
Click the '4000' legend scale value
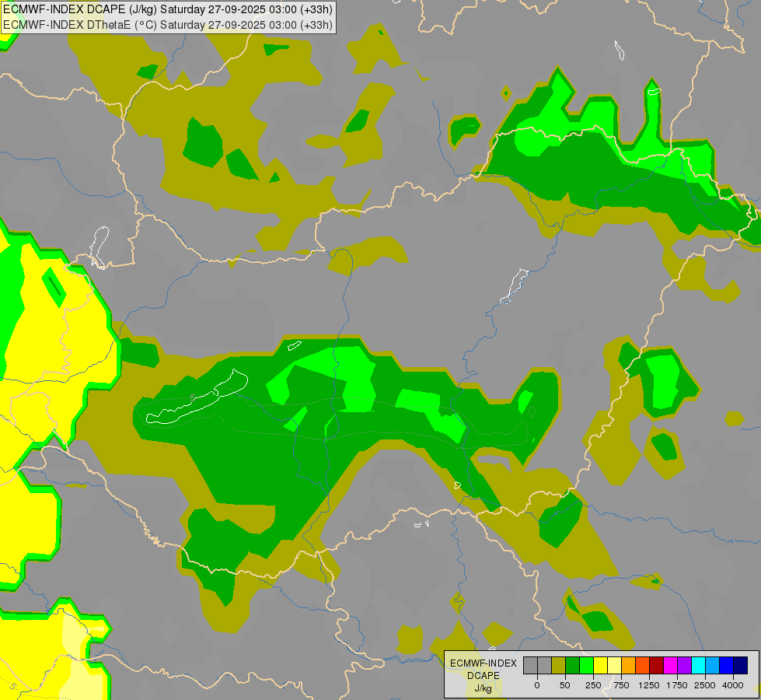coord(733,685)
